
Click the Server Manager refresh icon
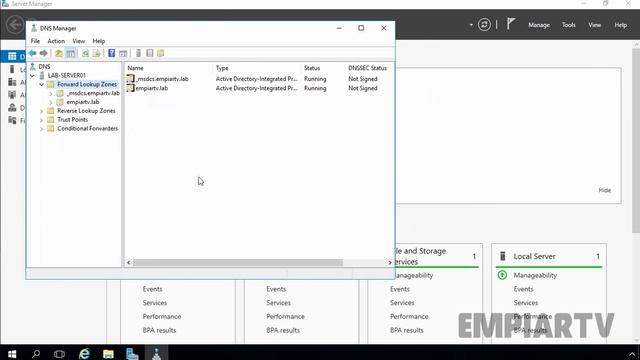coord(484,25)
